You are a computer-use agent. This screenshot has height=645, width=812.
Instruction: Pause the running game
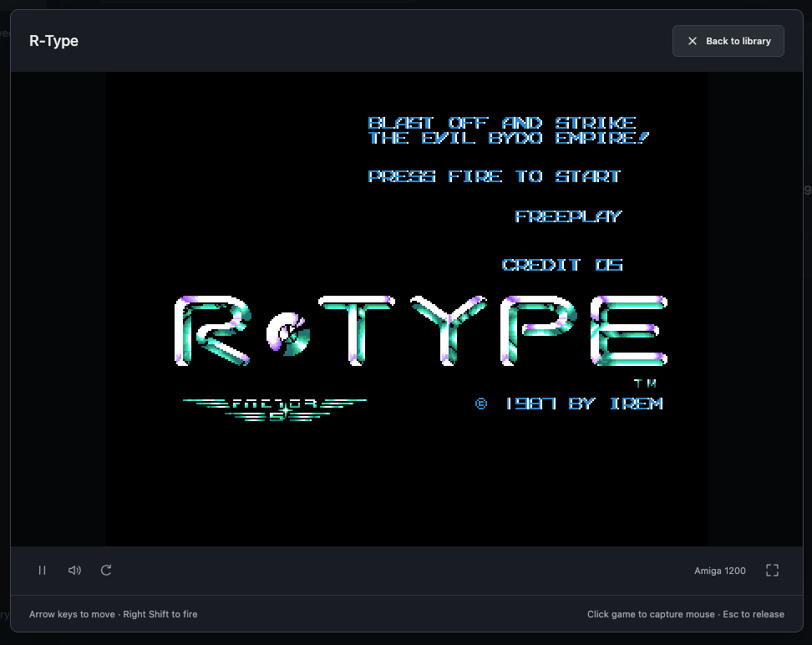(43, 571)
